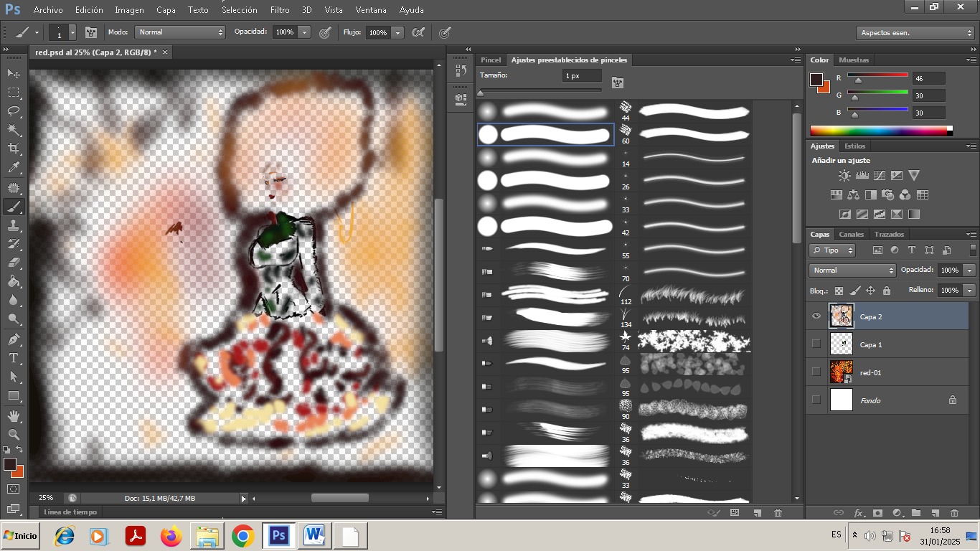The image size is (980, 551).
Task: Select the Lasso tool
Action: [14, 111]
